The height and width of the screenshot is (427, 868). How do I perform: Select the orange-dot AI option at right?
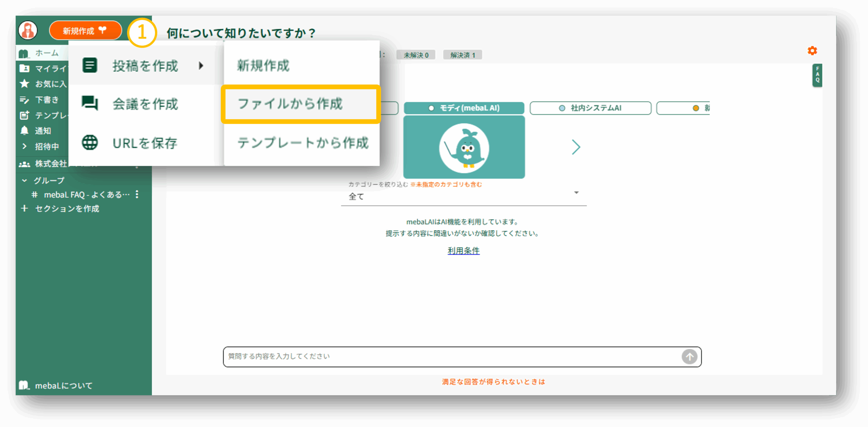(683, 108)
